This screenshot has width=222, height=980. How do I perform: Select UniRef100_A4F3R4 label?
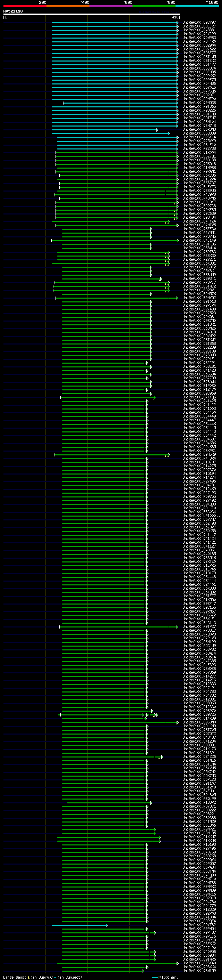[199, 458]
